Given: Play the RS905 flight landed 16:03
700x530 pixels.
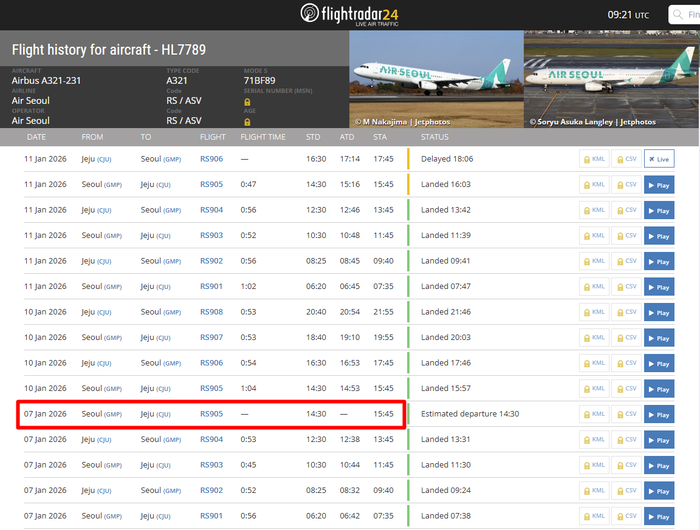Looking at the screenshot, I should tap(659, 184).
